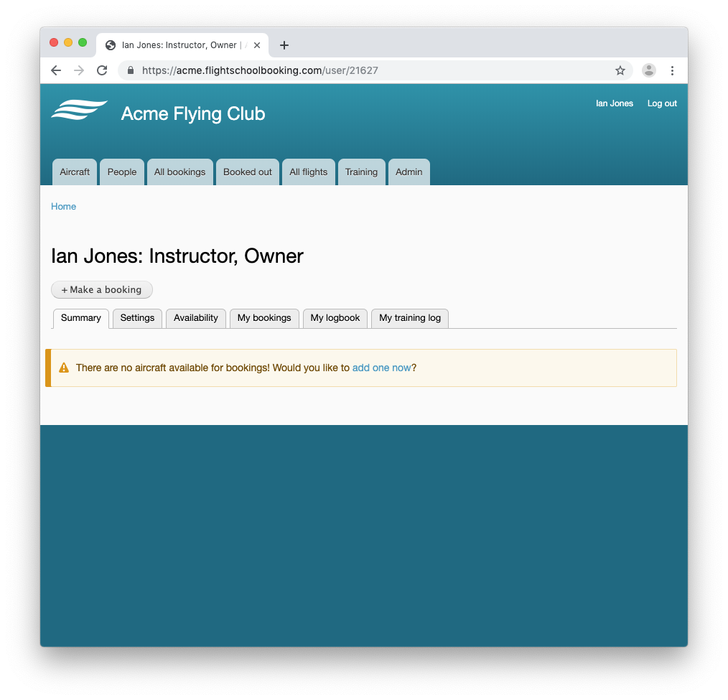Switch to the Settings tab
The image size is (728, 700).
click(137, 318)
